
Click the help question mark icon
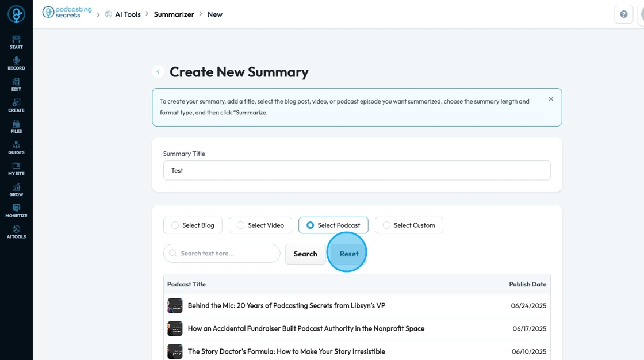[x=623, y=14]
